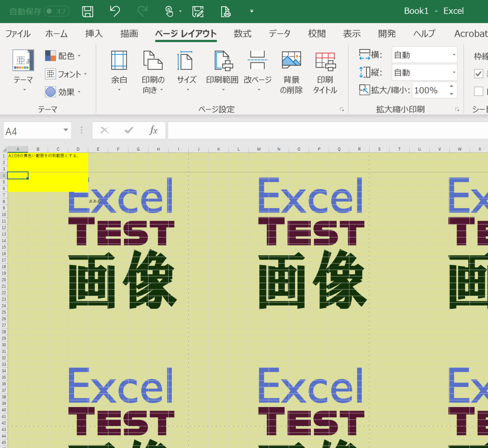
Task: Open the 横 scaling dropdown showing 自動
Action: coord(454,54)
